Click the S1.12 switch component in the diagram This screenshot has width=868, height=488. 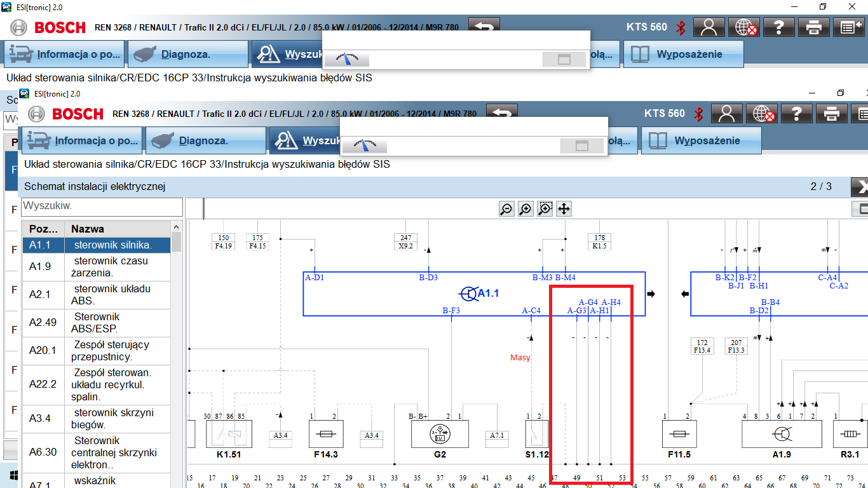[537, 433]
